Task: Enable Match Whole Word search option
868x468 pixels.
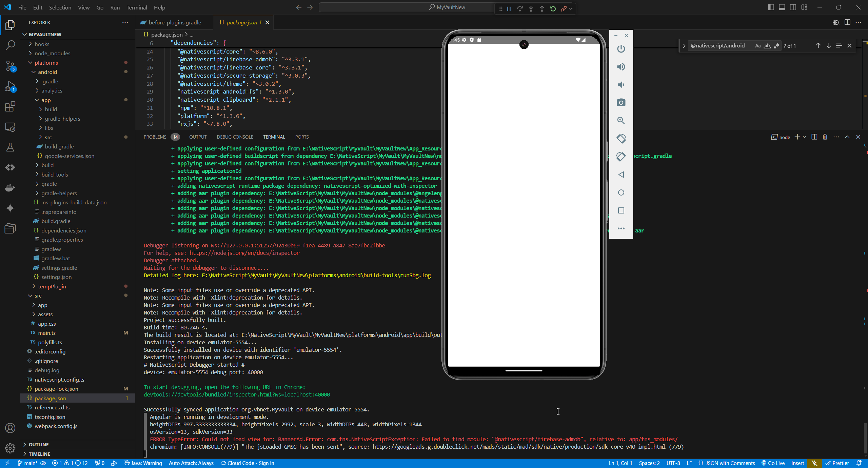Action: [767, 45]
